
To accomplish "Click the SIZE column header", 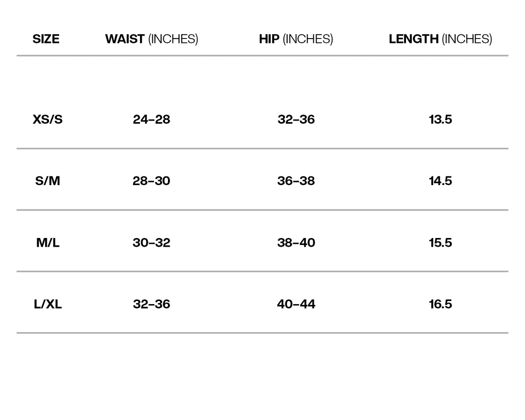I will 46,39.
